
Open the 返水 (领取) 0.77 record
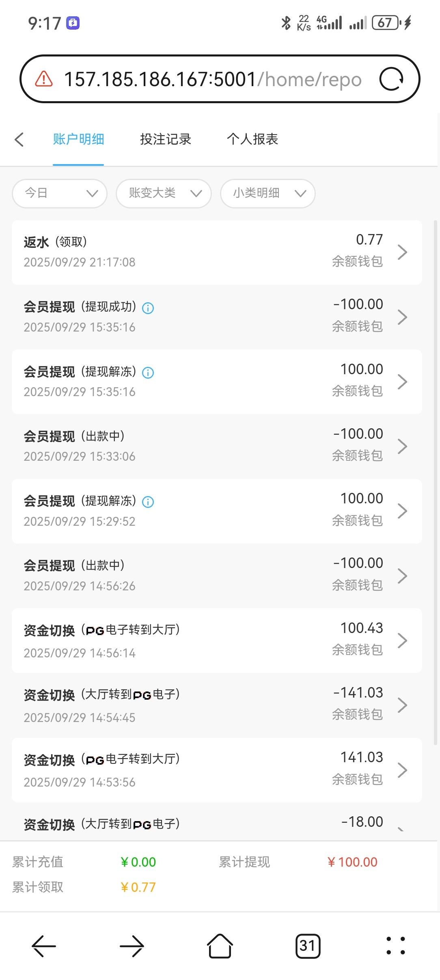point(217,252)
